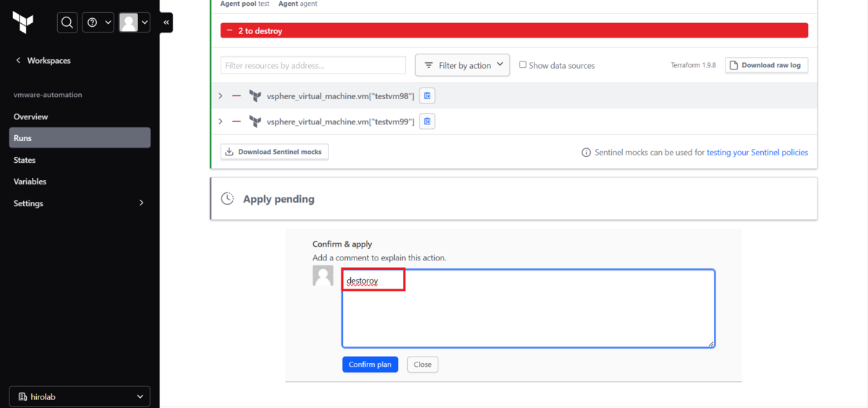Click inside the comment text area
The image size is (868, 408).
tap(529, 308)
